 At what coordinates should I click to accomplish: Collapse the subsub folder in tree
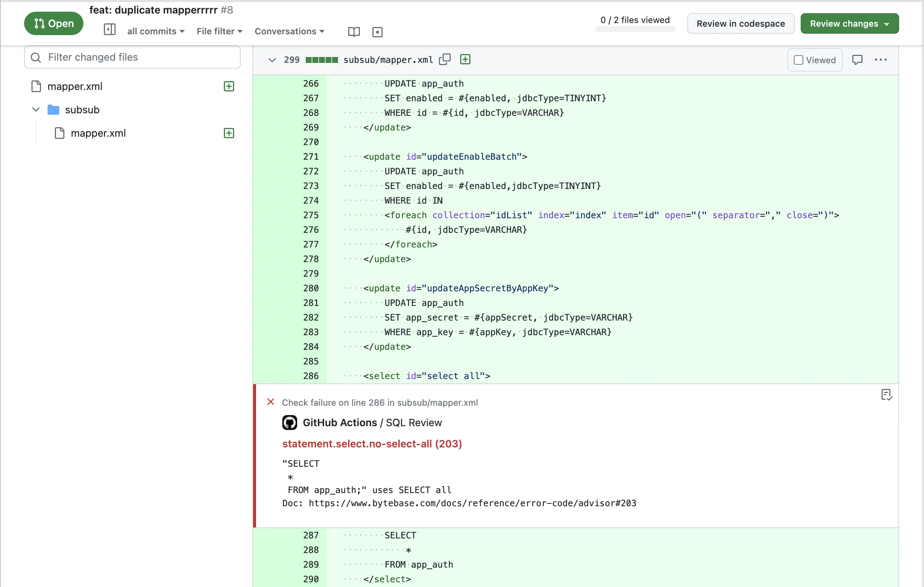[36, 110]
